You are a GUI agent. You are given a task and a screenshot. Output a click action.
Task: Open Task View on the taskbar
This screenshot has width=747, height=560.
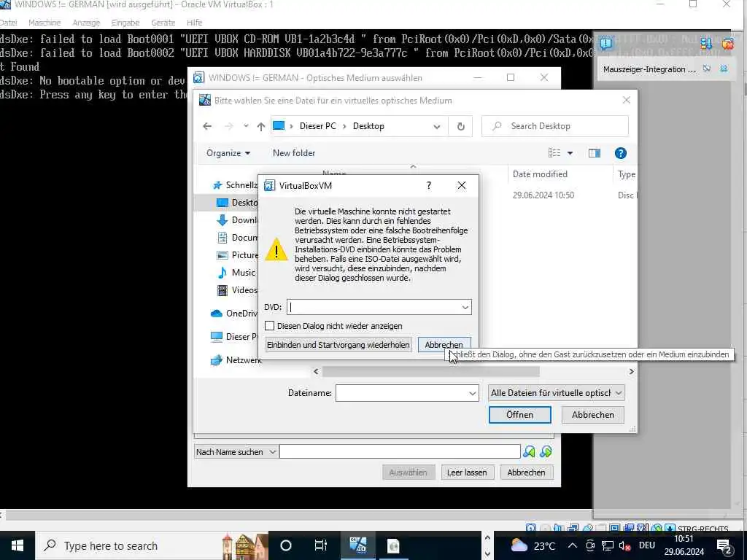(x=321, y=545)
